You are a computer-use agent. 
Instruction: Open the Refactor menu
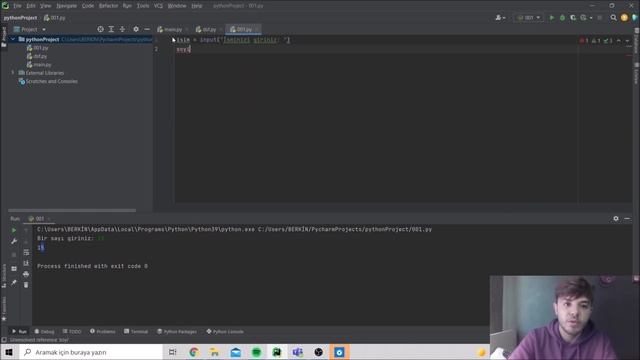click(108, 6)
